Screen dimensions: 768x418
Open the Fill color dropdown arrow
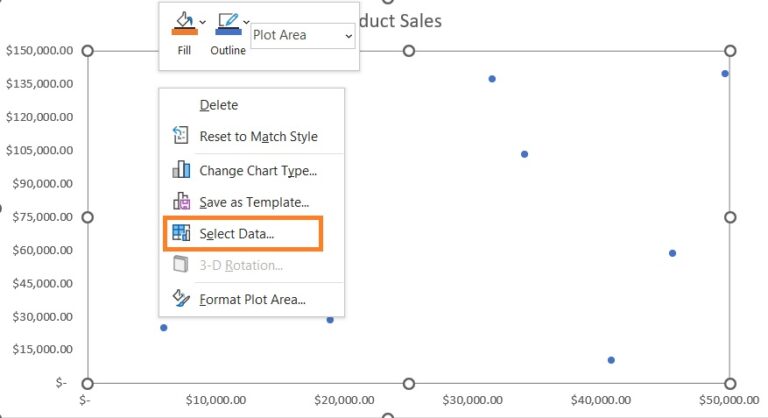pyautogui.click(x=203, y=21)
